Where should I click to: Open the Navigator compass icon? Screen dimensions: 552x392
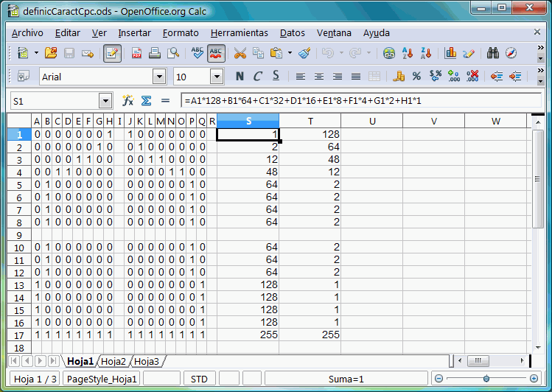511,53
